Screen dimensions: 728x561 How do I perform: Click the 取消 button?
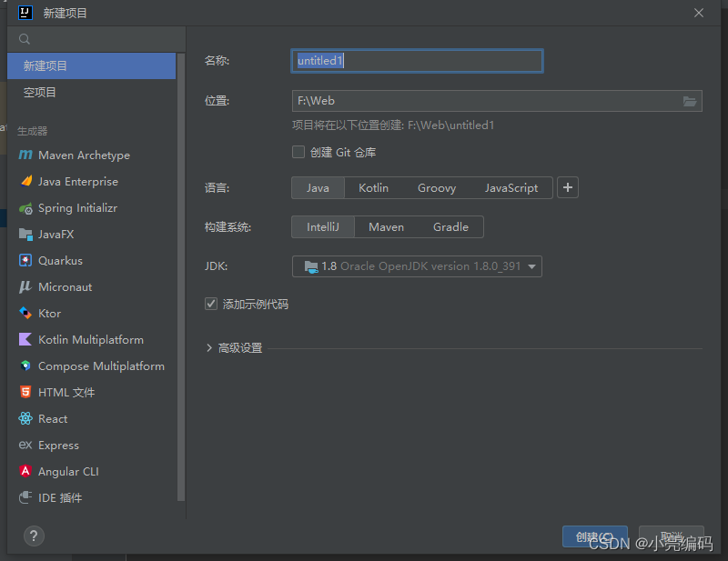pos(672,536)
